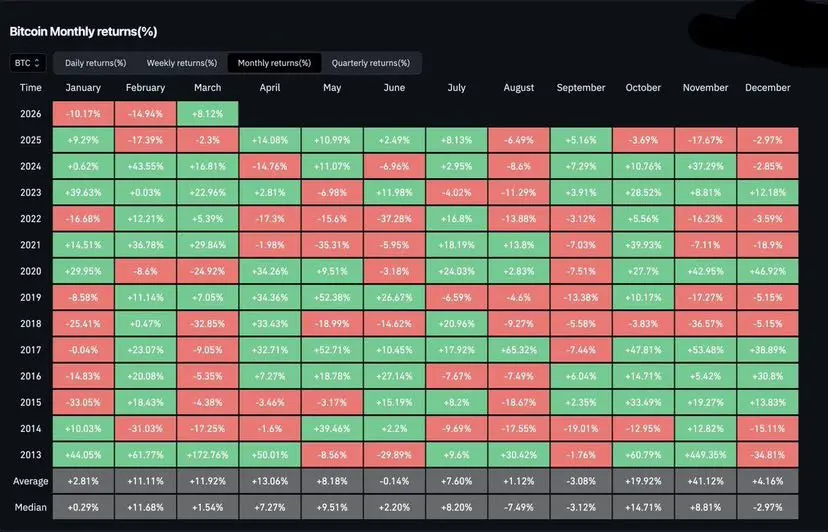The width and height of the screenshot is (828, 532).
Task: Click the 2016 June +27.14% cell
Action: [x=394, y=376]
